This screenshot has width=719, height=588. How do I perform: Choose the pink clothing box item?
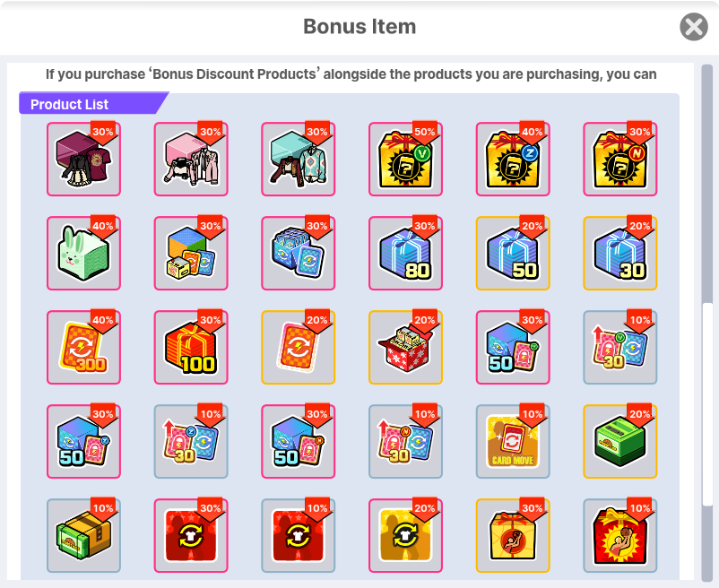tap(191, 159)
